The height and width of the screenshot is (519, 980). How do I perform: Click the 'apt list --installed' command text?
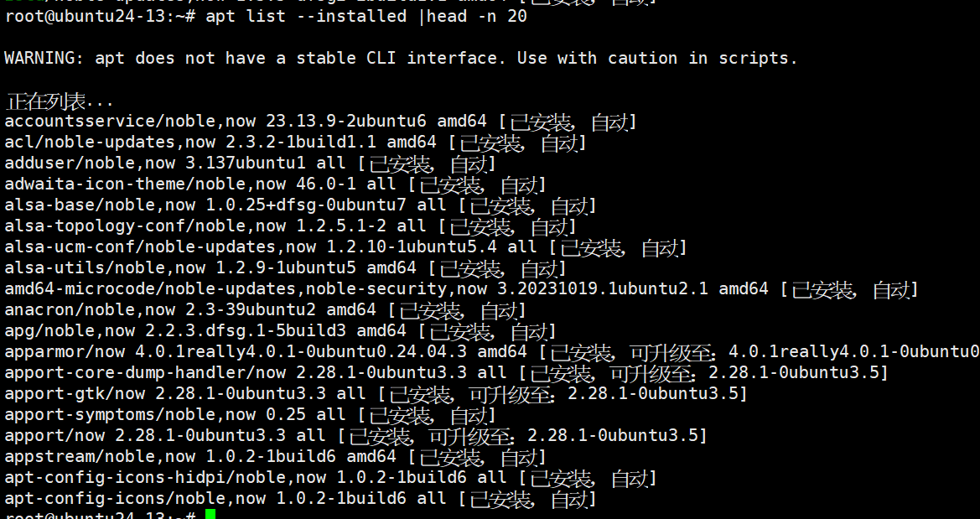tap(309, 16)
